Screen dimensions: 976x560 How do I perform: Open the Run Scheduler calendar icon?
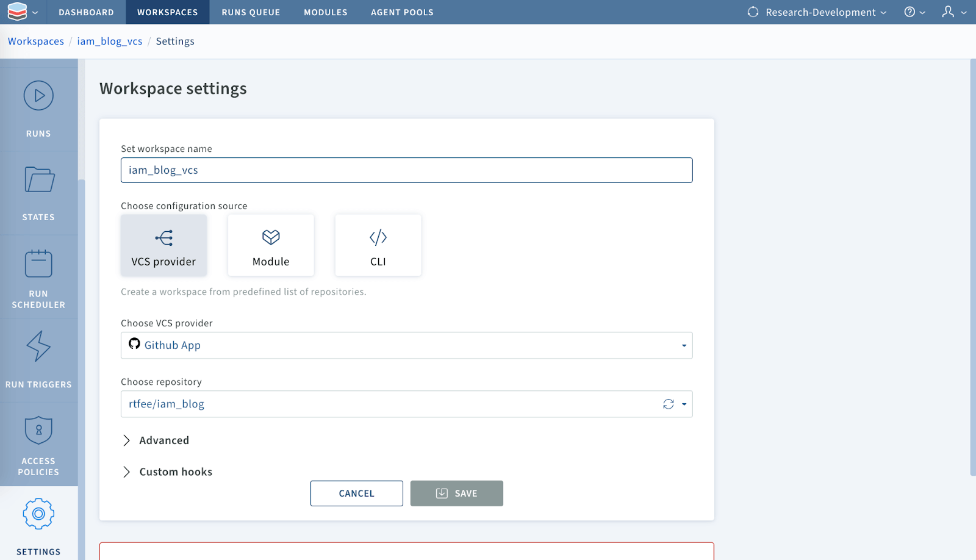click(38, 264)
